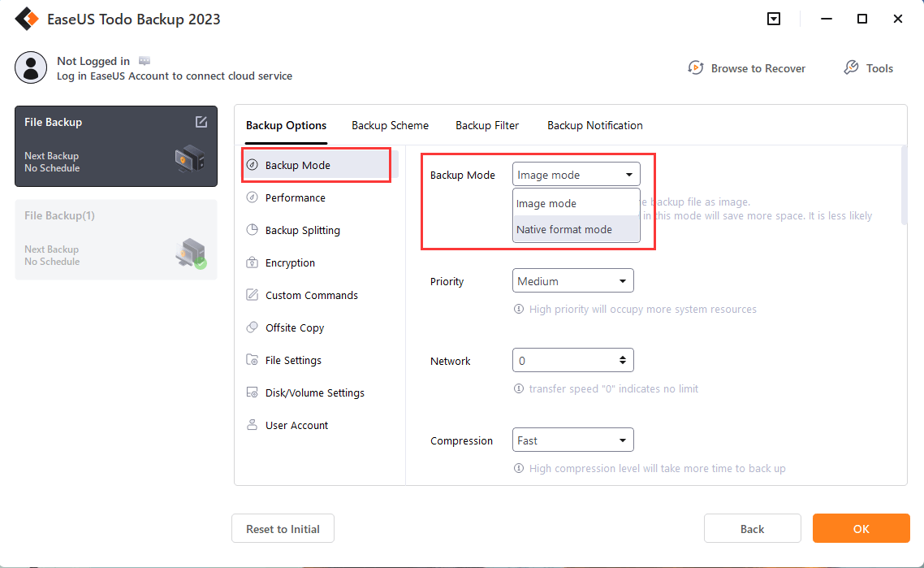This screenshot has height=568, width=924.
Task: Open the Priority Medium dropdown
Action: 572,281
